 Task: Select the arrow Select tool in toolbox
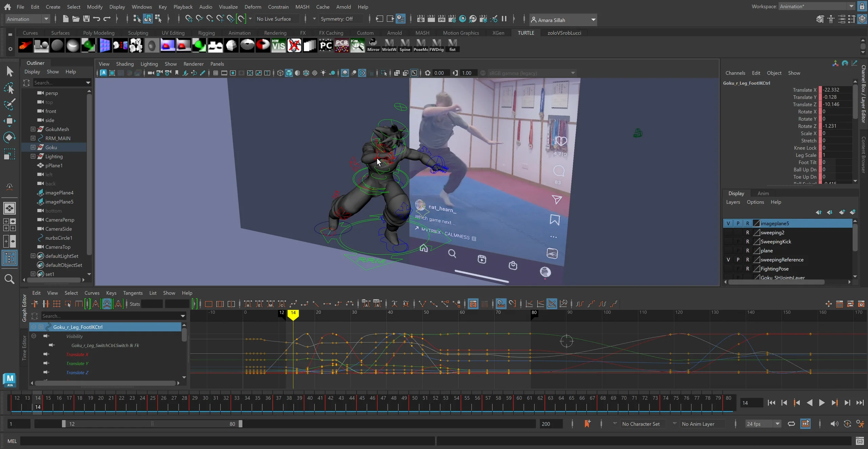pos(9,71)
